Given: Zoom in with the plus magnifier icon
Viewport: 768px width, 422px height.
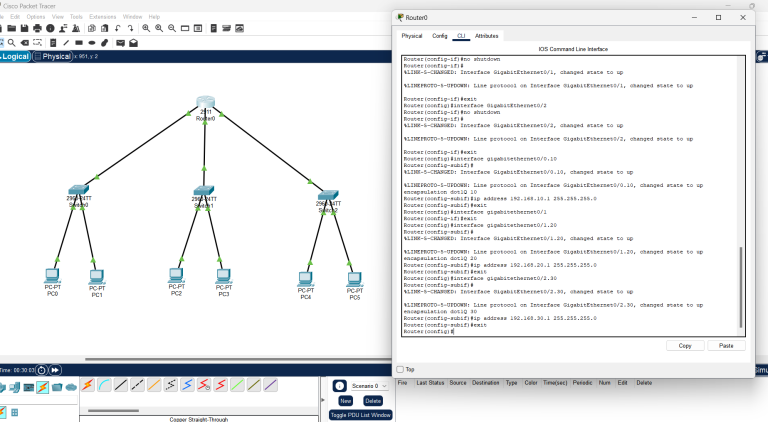Looking at the screenshot, I should (x=146, y=28).
